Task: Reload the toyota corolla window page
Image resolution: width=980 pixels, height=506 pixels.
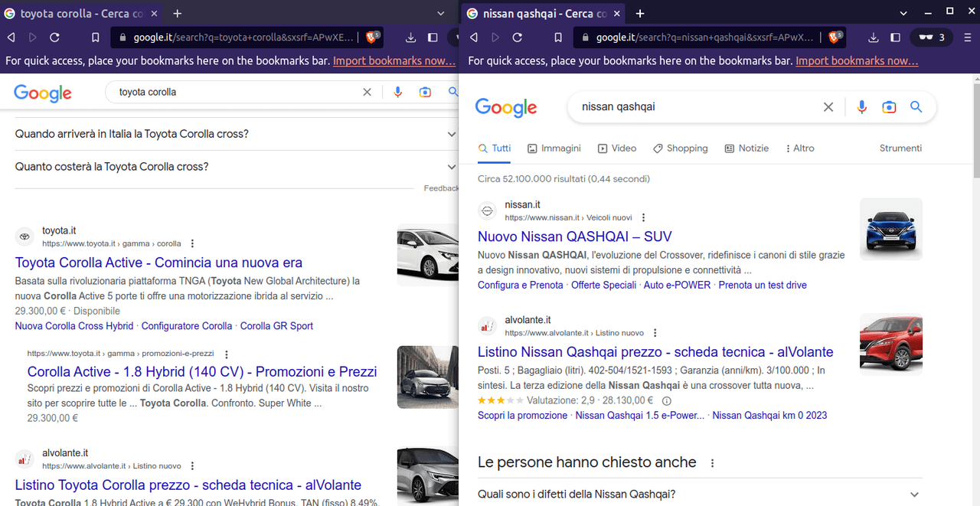Action: (54, 37)
